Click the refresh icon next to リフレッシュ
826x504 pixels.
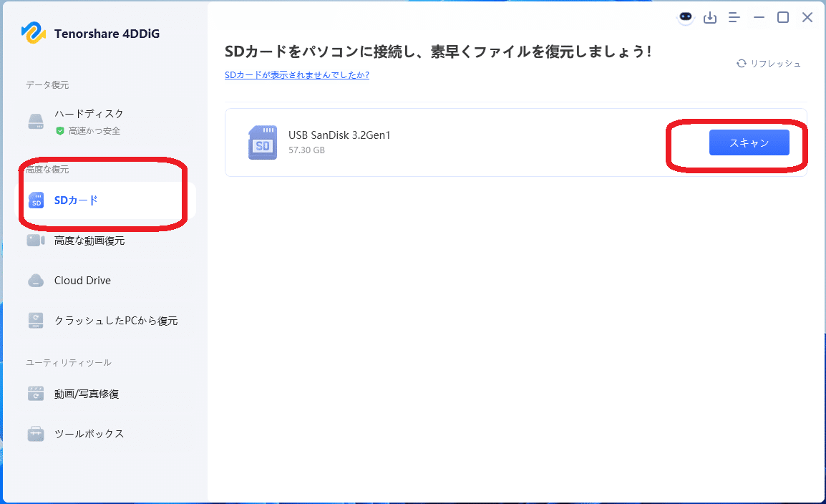(741, 63)
